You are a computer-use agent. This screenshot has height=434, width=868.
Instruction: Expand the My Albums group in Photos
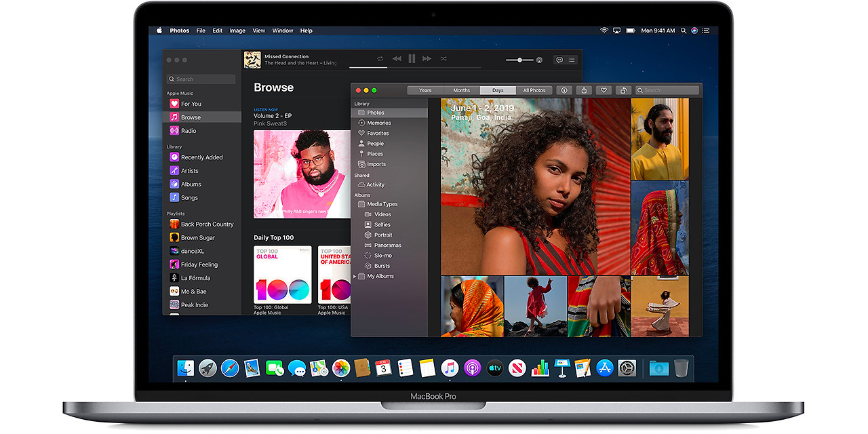pyautogui.click(x=355, y=276)
